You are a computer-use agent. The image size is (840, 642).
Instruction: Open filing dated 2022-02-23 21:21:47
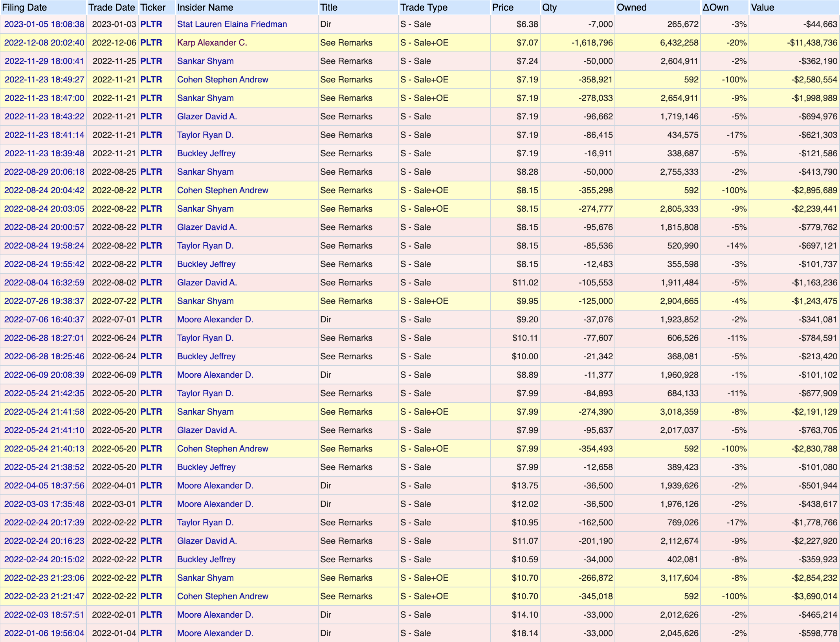pos(44,596)
